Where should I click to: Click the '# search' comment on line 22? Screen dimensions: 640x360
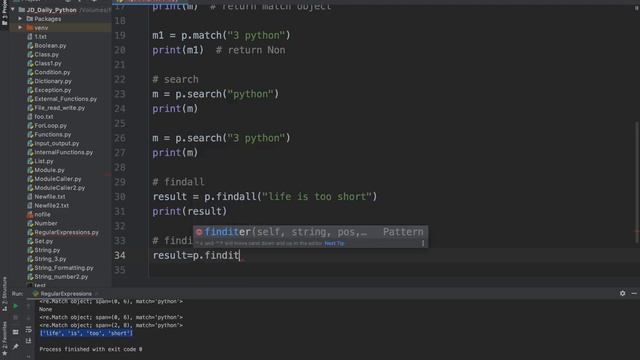pos(176,79)
